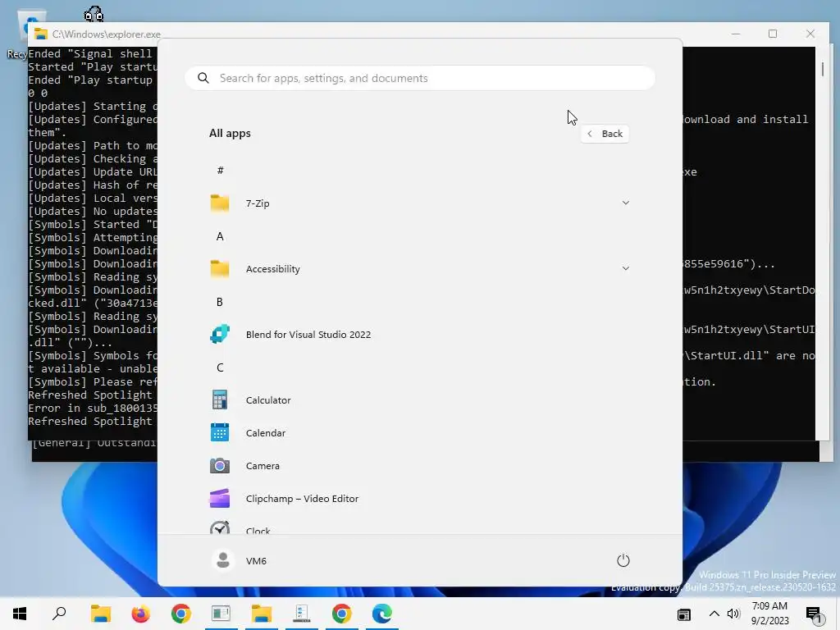Launch Microsoft Edge from the taskbar

click(382, 614)
